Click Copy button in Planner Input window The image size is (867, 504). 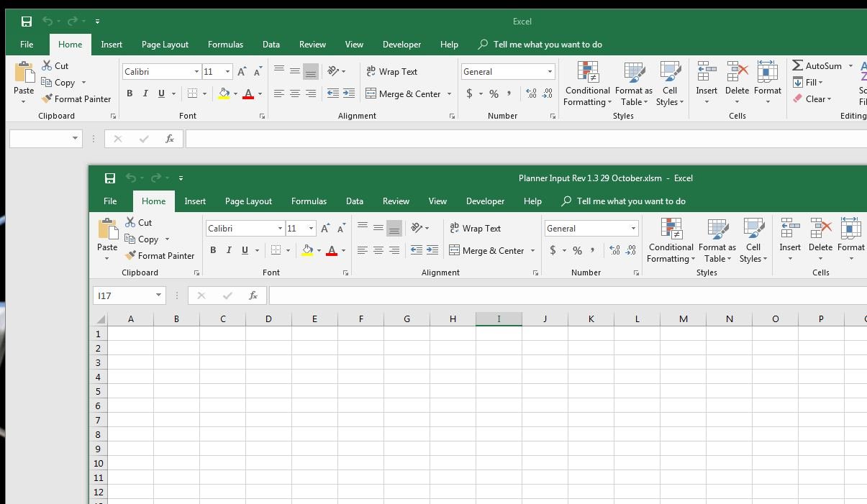click(x=141, y=239)
